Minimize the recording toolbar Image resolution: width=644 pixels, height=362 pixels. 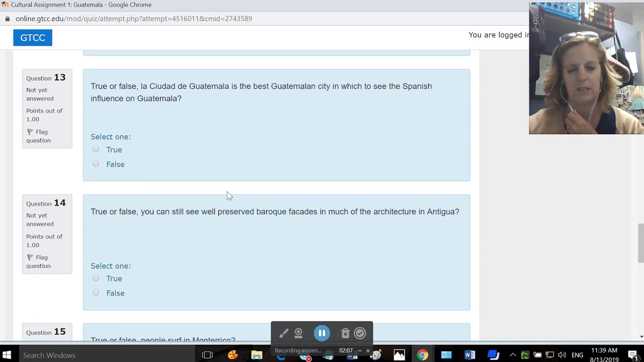coord(360,350)
